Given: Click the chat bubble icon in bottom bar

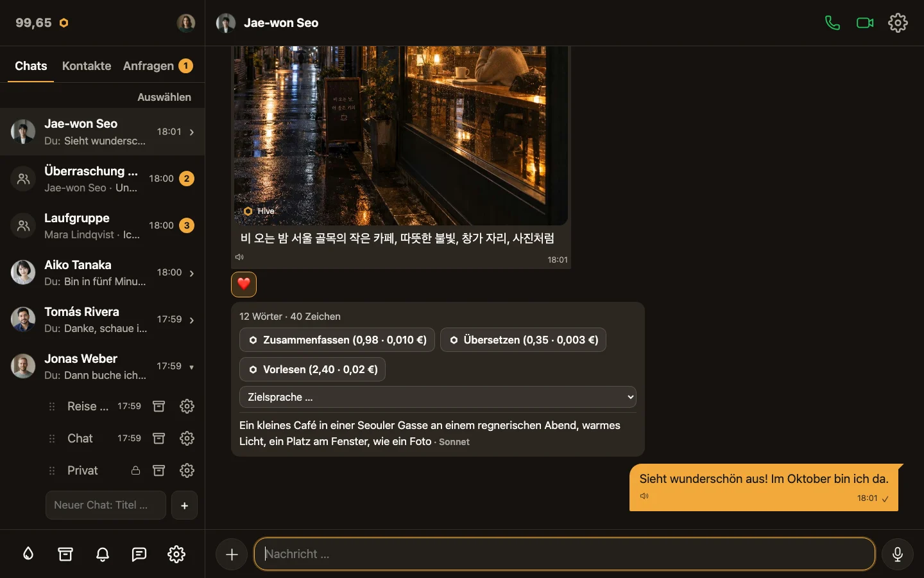Looking at the screenshot, I should 139,554.
